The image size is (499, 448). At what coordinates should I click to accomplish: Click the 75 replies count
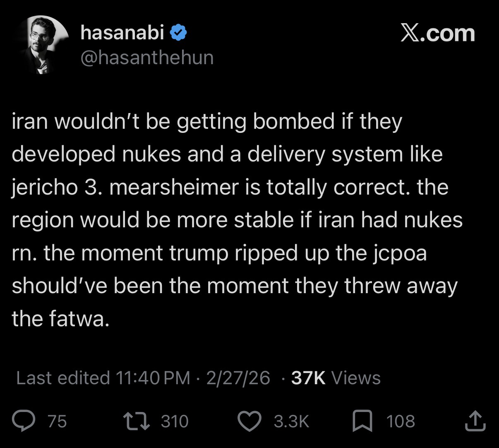[x=57, y=422]
